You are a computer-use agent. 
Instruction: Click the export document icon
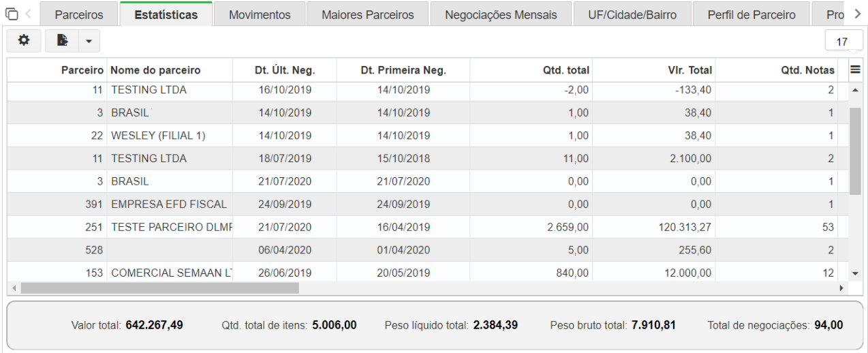62,41
